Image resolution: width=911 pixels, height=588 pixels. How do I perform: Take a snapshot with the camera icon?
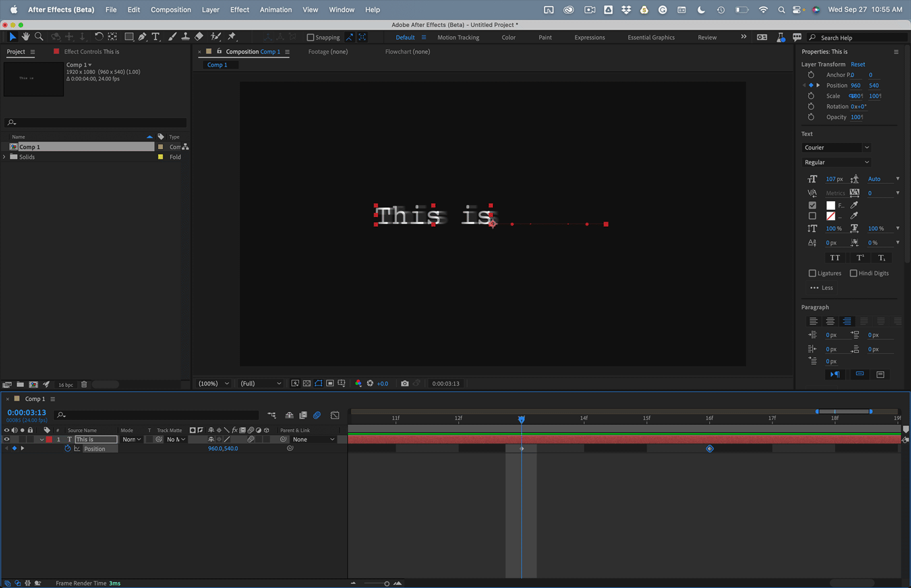point(405,383)
